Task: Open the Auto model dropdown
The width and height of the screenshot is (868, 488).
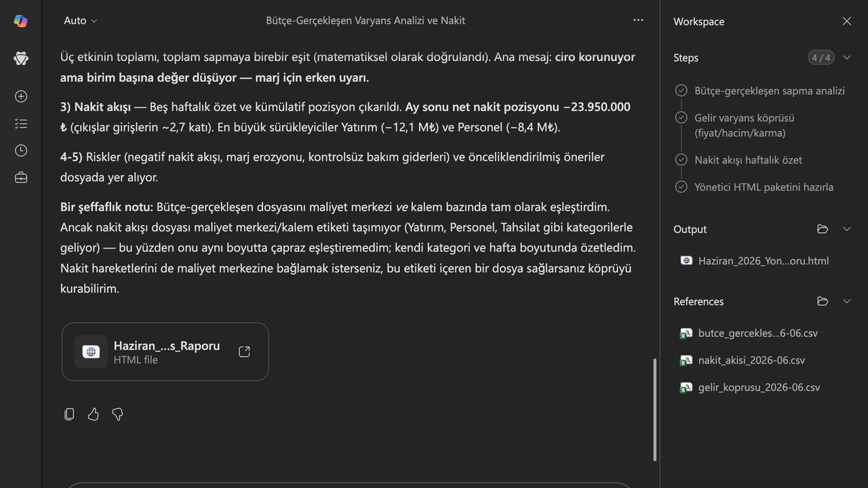Action: pyautogui.click(x=80, y=20)
